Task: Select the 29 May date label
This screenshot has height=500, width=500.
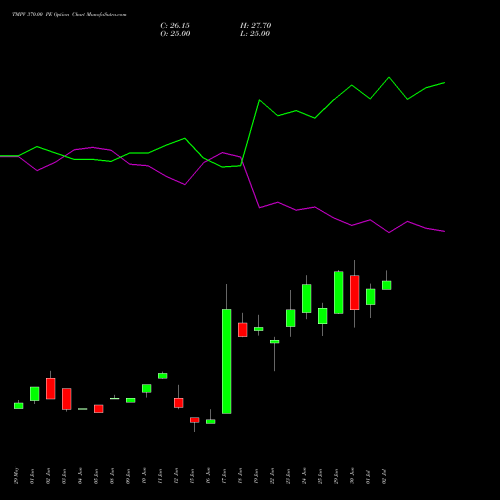Action: coord(17,476)
